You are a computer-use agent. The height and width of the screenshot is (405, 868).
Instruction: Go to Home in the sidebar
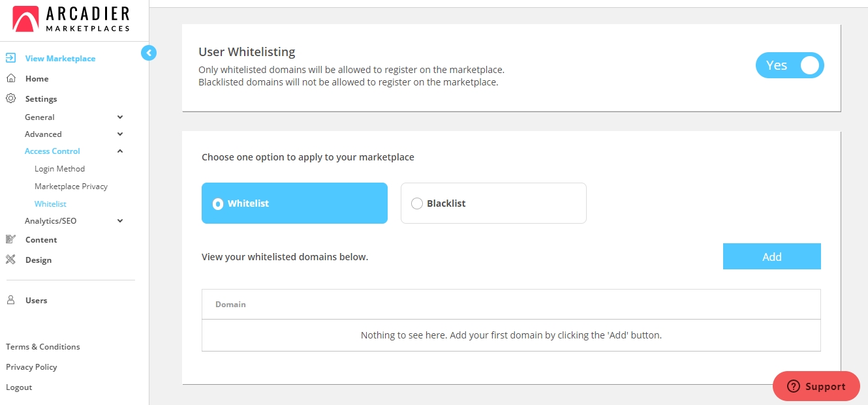click(37, 79)
